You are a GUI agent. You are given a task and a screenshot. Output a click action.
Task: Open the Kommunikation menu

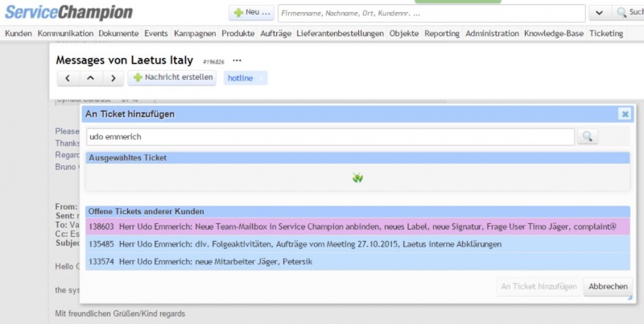point(65,34)
